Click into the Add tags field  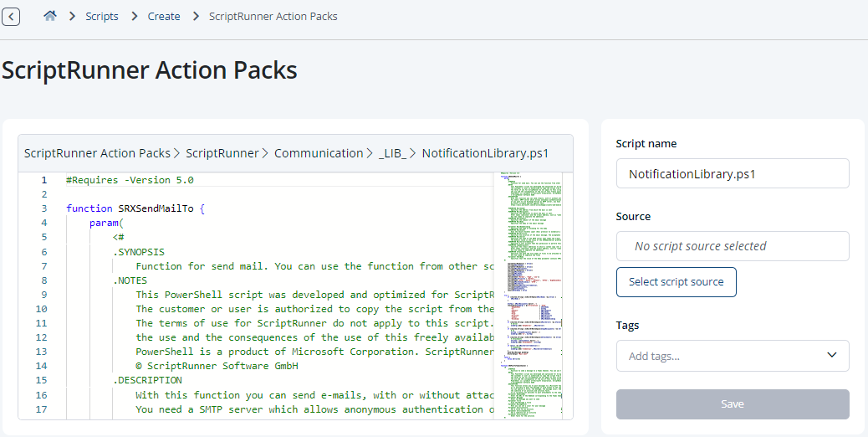point(720,356)
